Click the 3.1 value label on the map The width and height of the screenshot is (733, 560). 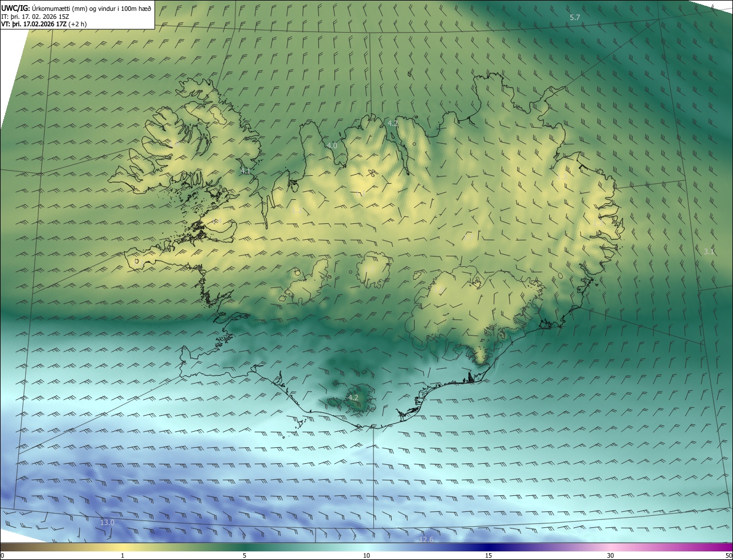click(x=709, y=251)
